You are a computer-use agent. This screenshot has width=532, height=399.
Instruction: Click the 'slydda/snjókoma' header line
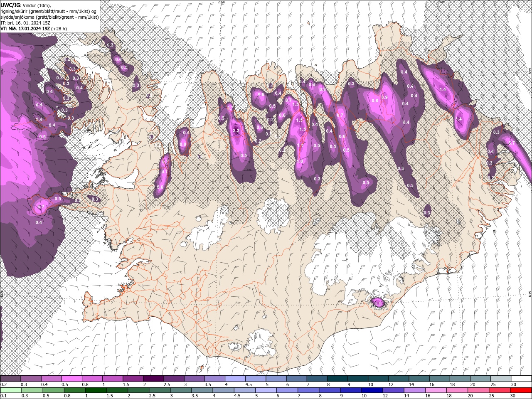point(49,17)
